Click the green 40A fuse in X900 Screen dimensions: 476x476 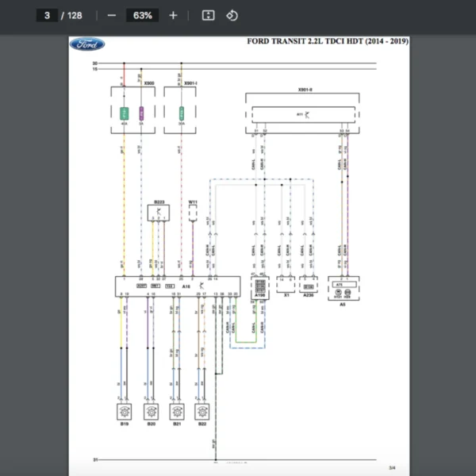[125, 113]
